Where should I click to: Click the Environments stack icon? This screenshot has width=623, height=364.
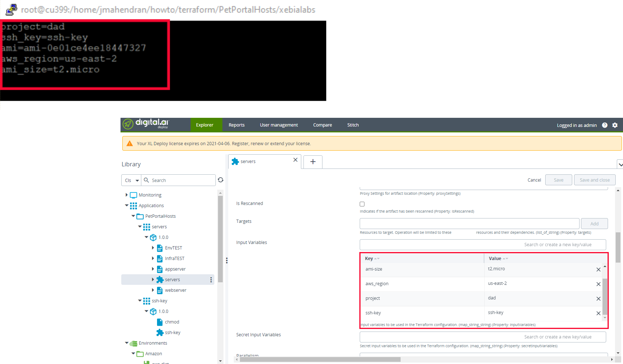[134, 343]
